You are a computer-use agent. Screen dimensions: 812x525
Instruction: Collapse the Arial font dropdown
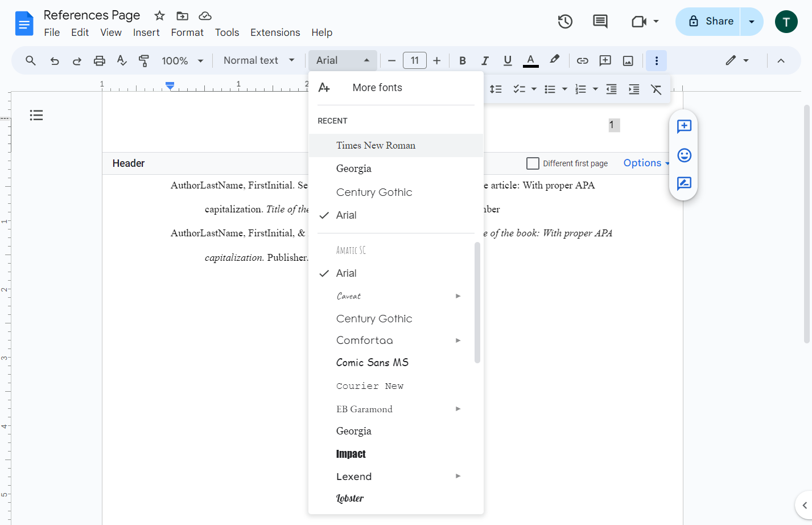(x=343, y=60)
